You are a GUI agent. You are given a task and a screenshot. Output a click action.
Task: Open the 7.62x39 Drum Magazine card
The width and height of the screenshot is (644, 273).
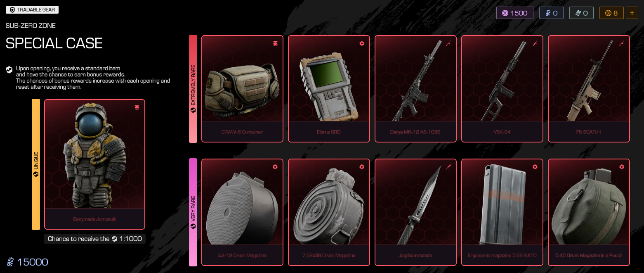click(329, 212)
